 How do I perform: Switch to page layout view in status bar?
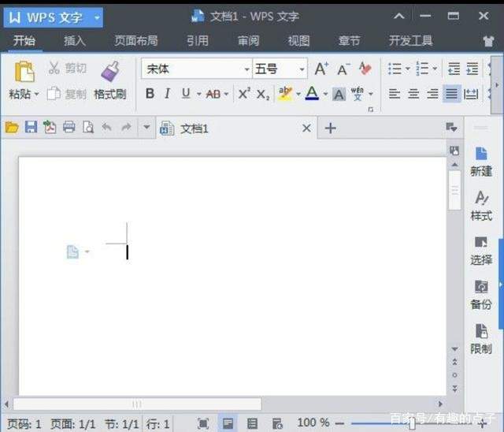click(228, 423)
